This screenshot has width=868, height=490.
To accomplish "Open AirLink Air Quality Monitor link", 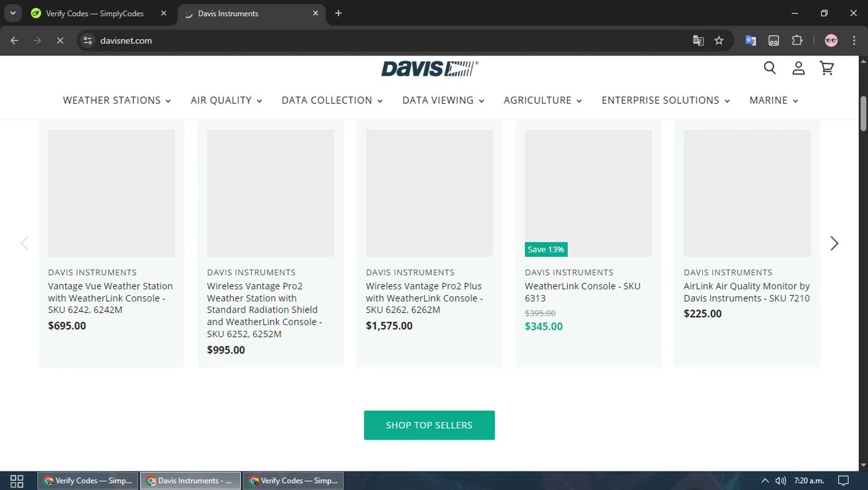I will (x=746, y=292).
